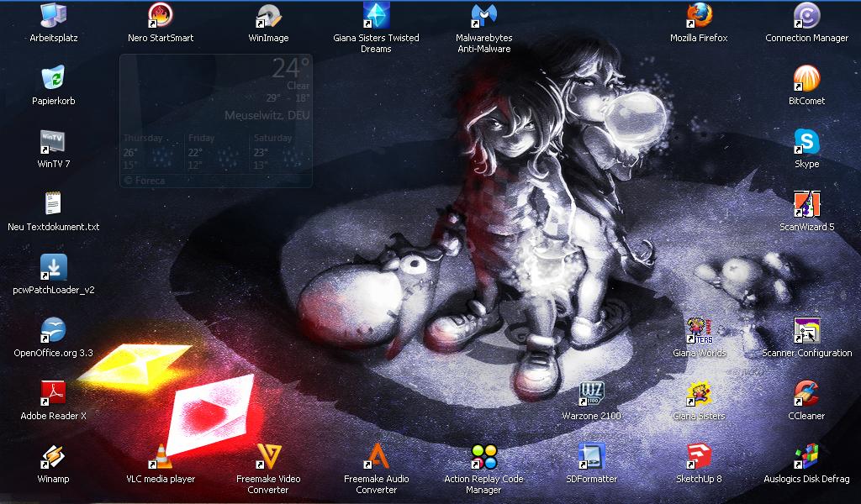Image resolution: width=861 pixels, height=504 pixels.
Task: Select the CCleaner shortcut icon
Action: 806,394
